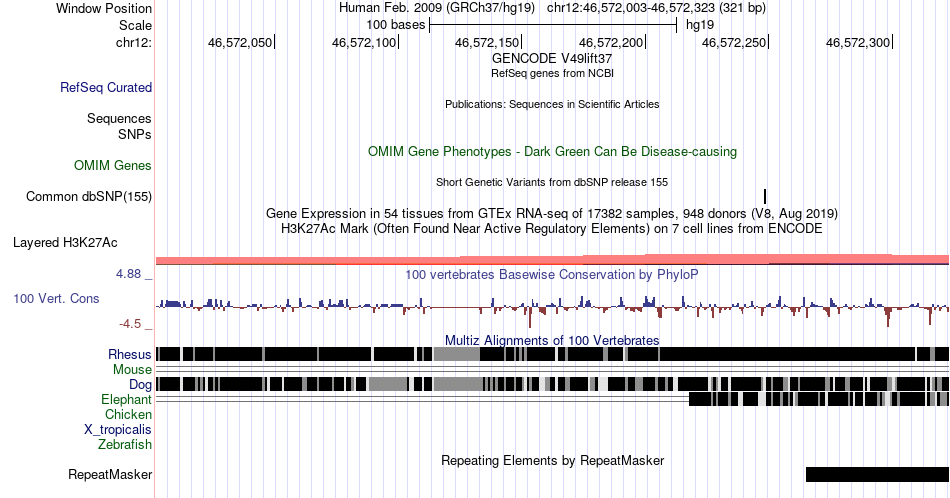Click 'Short Genetic Variants from dbSNP release 155'

pyautogui.click(x=552, y=182)
